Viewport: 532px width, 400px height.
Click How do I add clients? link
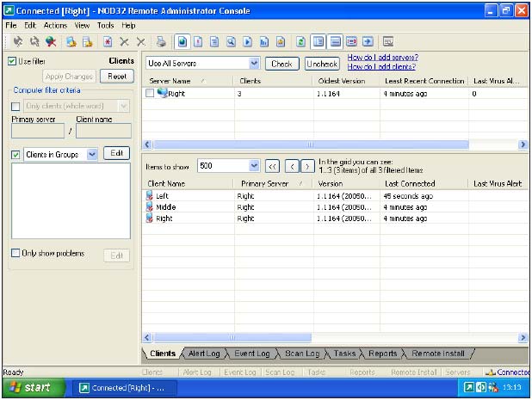tap(381, 67)
